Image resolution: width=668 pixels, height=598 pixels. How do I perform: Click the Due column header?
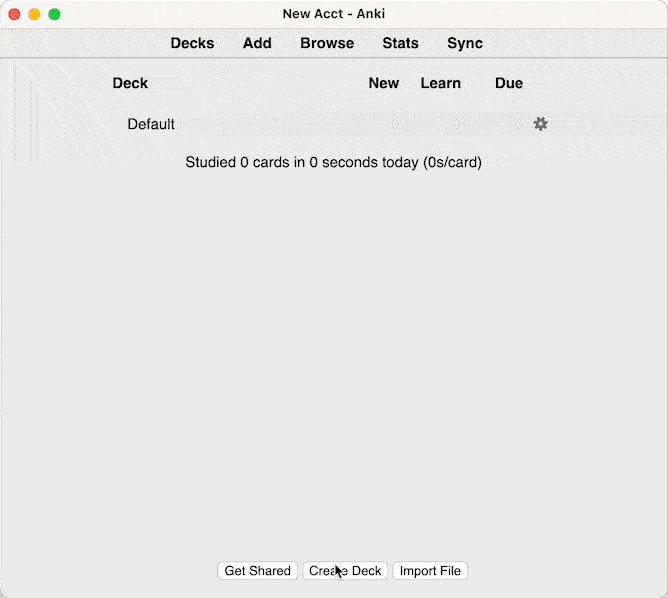509,83
